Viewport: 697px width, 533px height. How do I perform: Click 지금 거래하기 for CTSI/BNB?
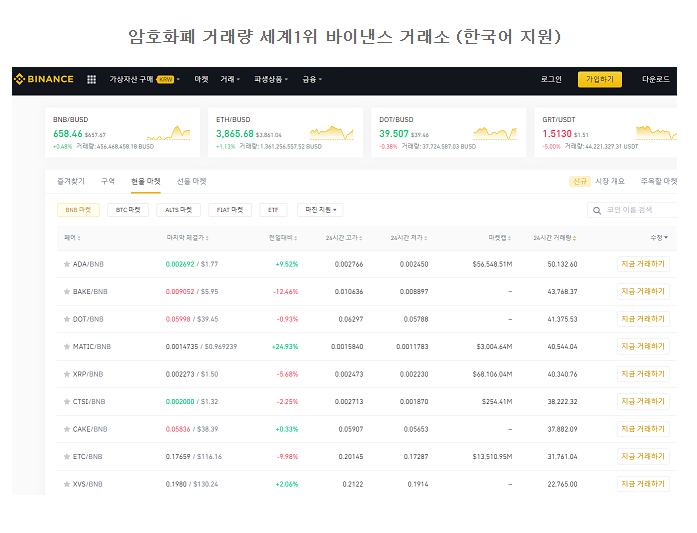[643, 401]
